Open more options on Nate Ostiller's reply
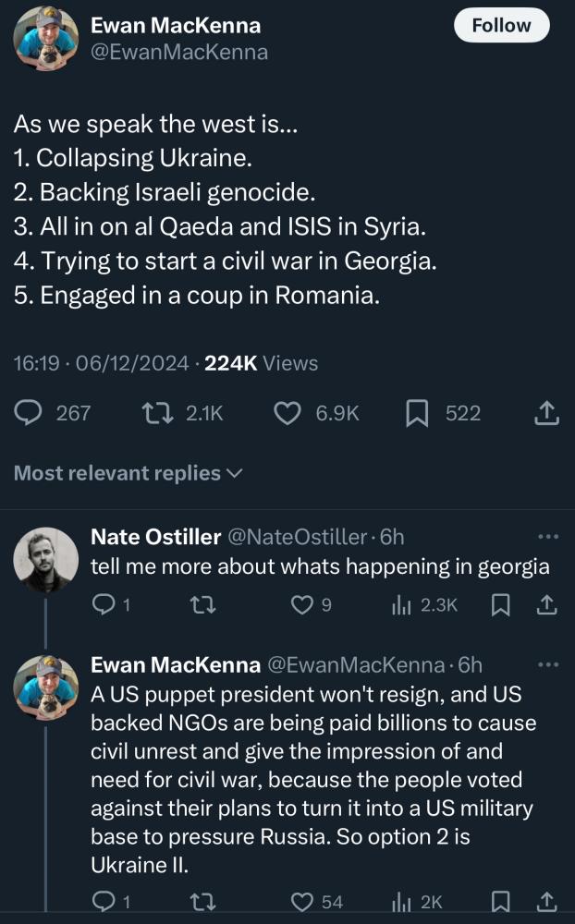The image size is (575, 924). [547, 537]
